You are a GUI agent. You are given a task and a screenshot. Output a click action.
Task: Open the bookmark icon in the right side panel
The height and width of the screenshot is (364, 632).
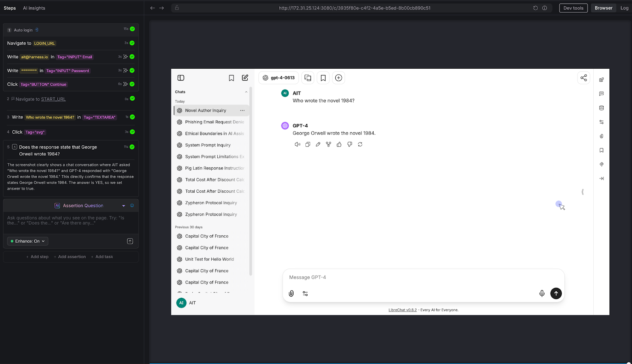tap(601, 150)
